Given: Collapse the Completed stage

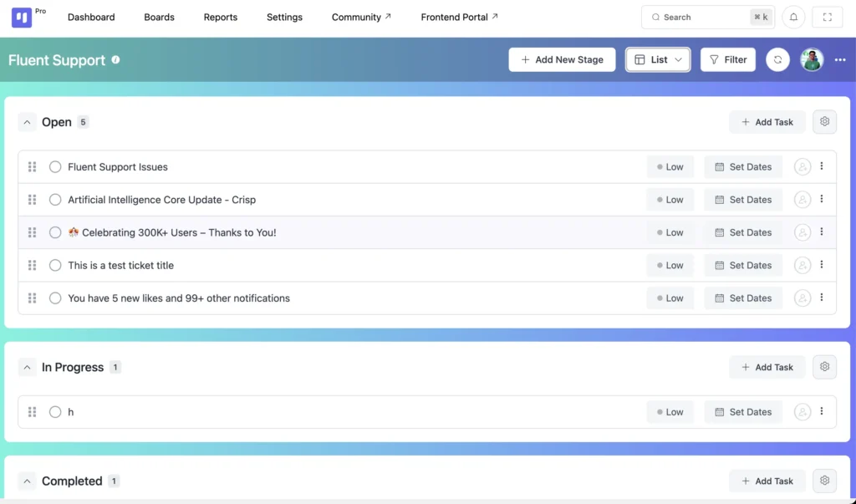Looking at the screenshot, I should pos(27,481).
